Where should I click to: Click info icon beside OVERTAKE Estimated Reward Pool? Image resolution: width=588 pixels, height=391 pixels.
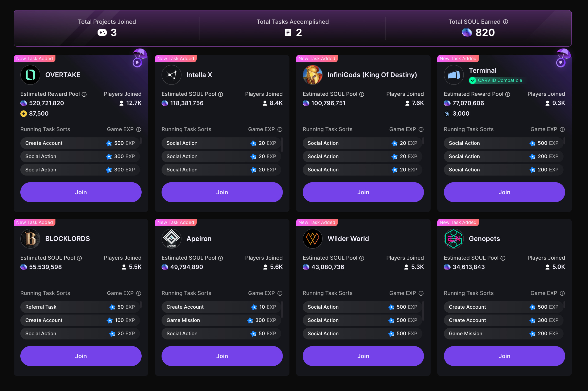coord(84,94)
